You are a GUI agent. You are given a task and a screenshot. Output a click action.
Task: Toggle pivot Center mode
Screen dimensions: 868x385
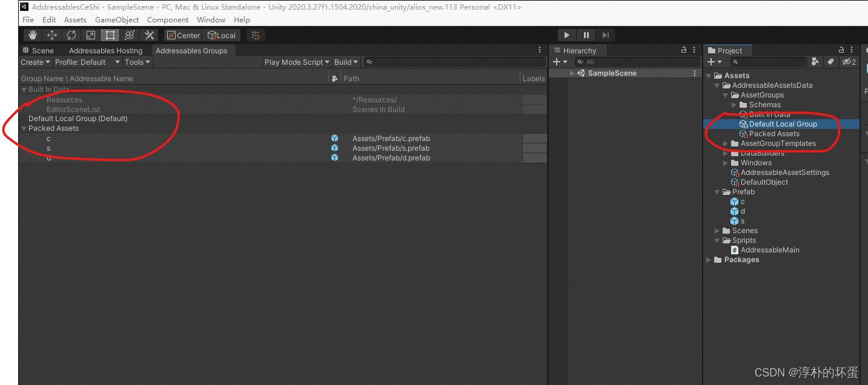point(183,35)
